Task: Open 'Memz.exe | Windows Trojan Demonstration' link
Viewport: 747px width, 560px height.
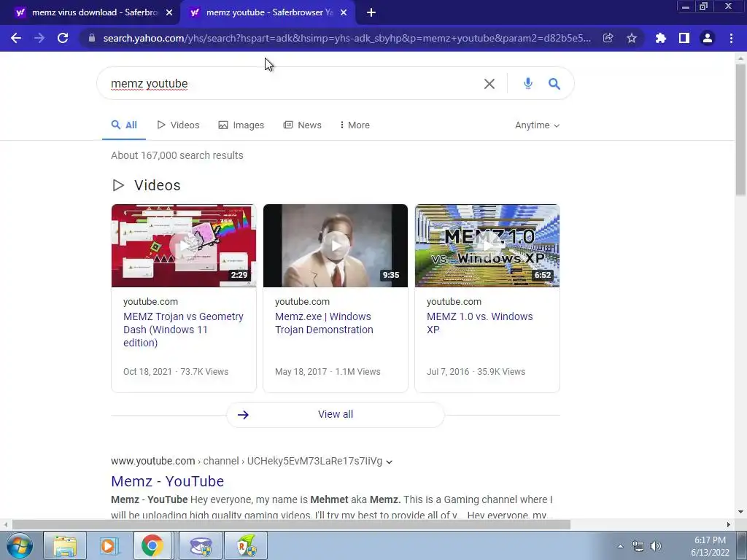Action: tap(324, 323)
